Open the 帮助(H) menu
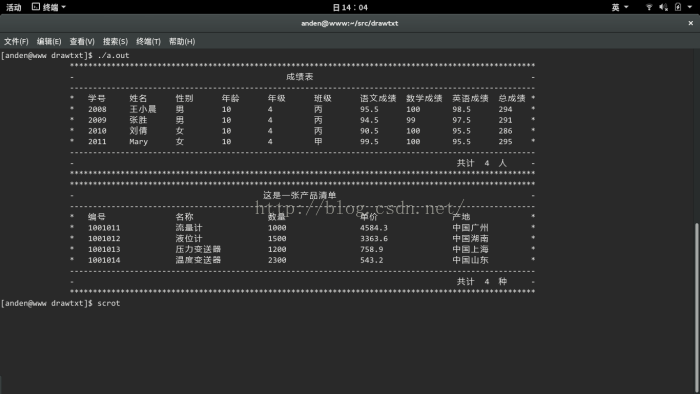Screen dimensions: 700x394 182,41
